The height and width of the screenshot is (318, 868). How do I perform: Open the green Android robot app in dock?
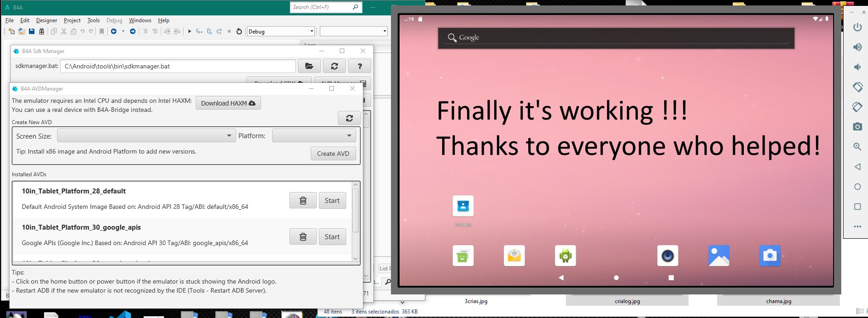click(x=565, y=256)
